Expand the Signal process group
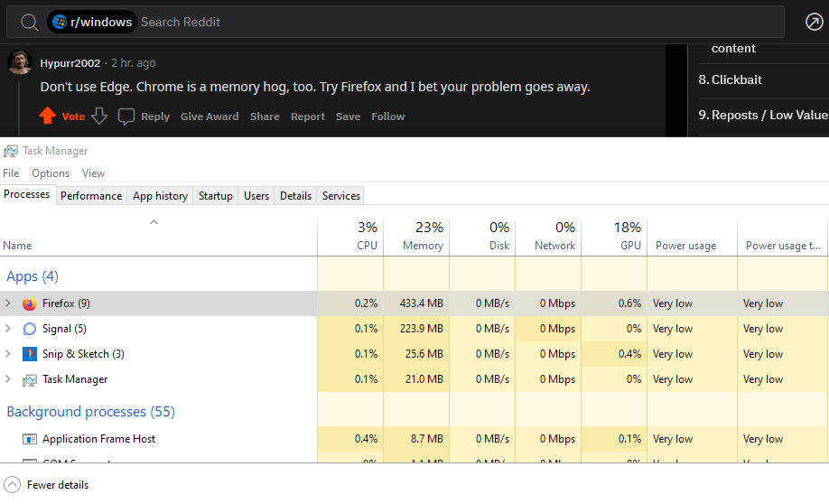Image resolution: width=829 pixels, height=504 pixels. coord(8,329)
